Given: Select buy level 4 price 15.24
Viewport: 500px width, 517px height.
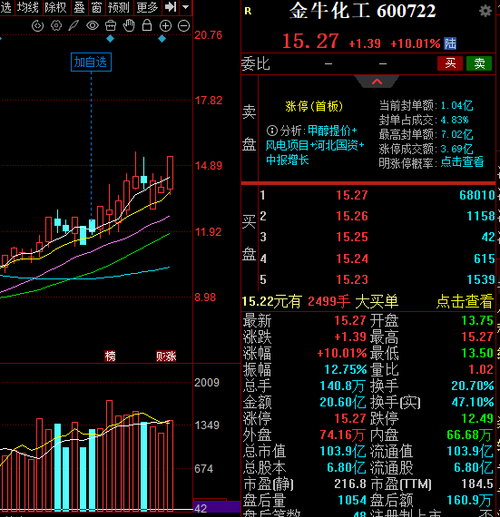Looking at the screenshot, I should click(x=352, y=259).
